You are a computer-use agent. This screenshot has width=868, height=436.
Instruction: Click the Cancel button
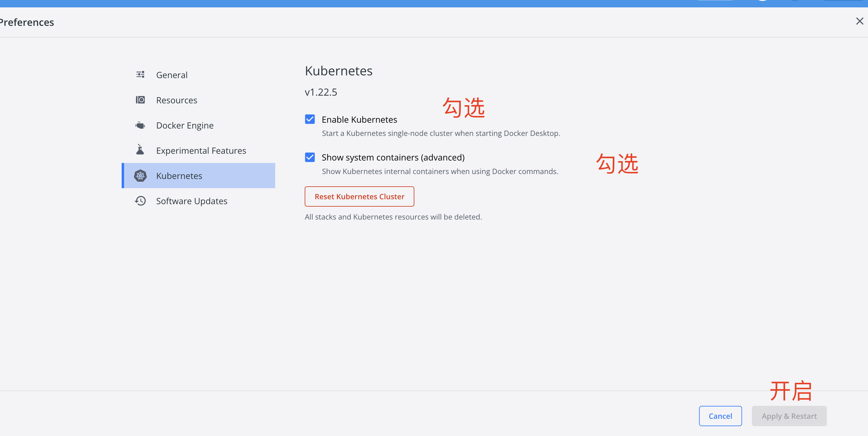tap(720, 416)
